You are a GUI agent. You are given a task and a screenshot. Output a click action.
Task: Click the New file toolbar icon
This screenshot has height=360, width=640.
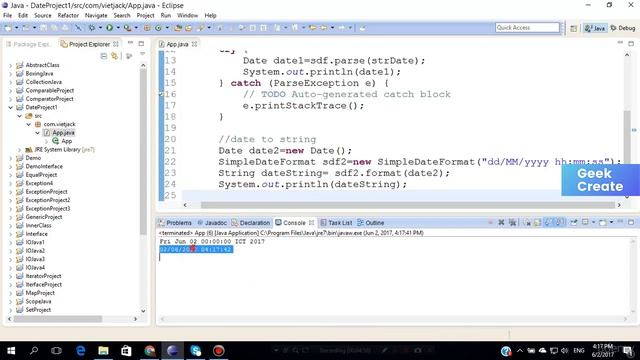(8, 28)
